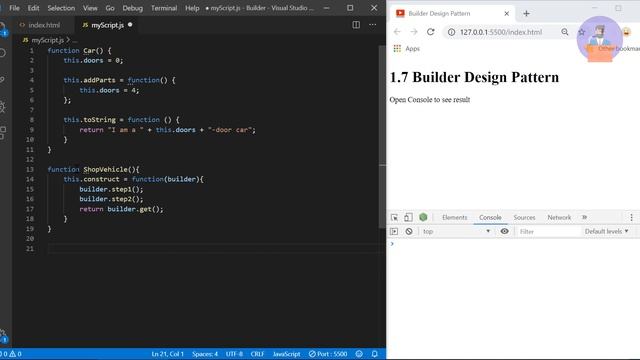Screen dimensions: 640x360
Task: Click the address bar URL 127.0.0.1:5500
Action: click(501, 32)
